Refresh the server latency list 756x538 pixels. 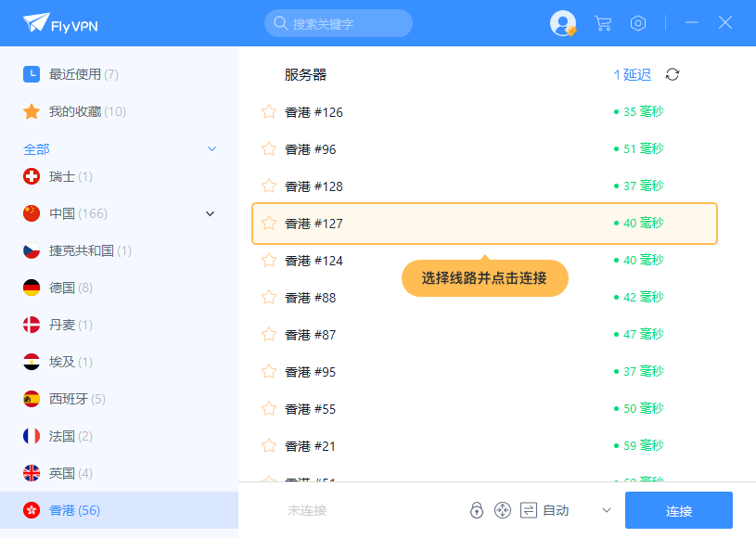point(673,74)
